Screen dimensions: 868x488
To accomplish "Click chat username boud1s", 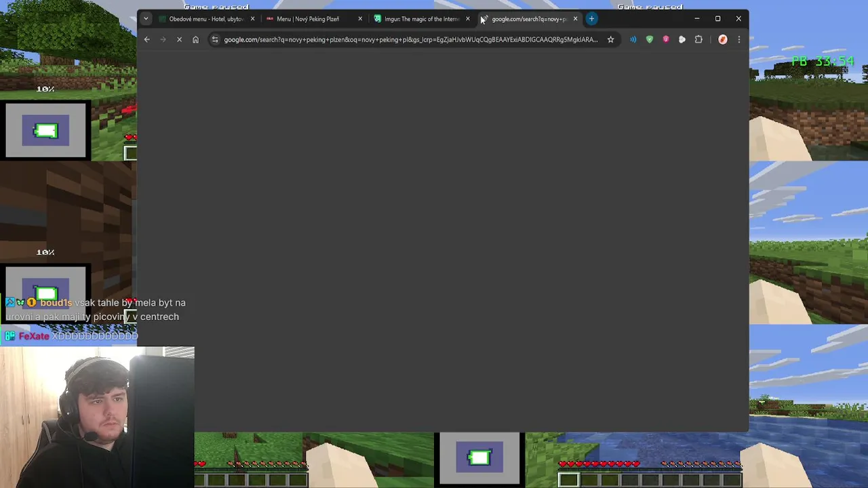I will (x=56, y=303).
